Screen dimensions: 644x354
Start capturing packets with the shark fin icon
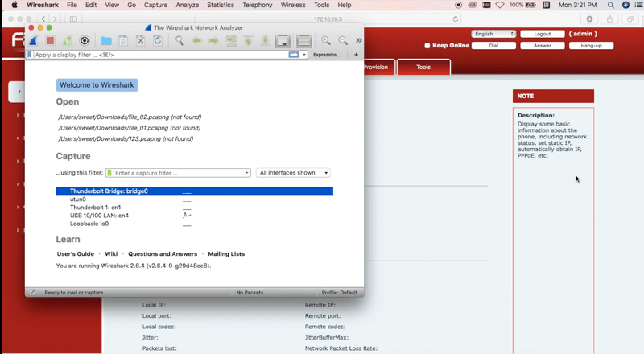33,40
